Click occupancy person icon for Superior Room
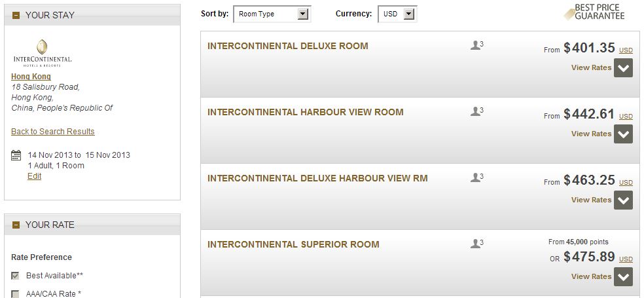This screenshot has height=298, width=644. click(476, 244)
